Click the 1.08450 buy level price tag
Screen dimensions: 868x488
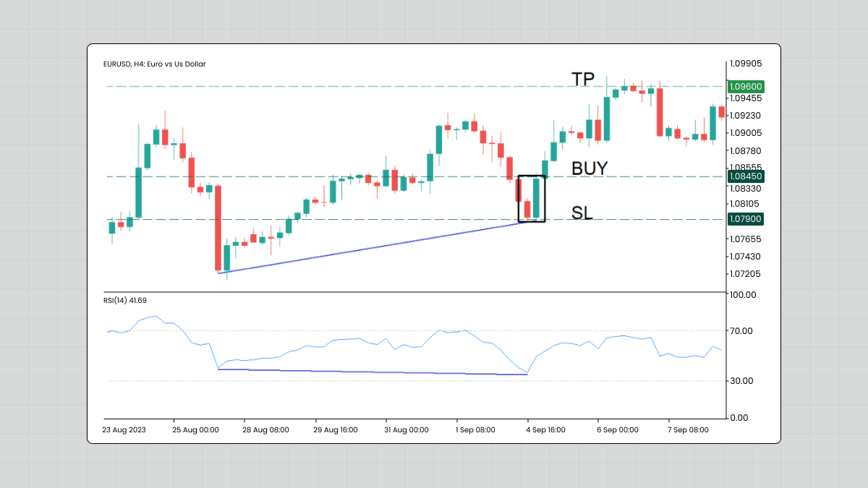point(746,176)
